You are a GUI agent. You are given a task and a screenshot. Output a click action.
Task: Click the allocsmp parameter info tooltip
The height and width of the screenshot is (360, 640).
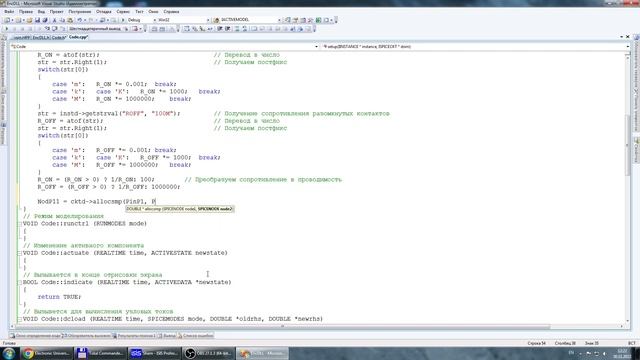click(x=180, y=209)
